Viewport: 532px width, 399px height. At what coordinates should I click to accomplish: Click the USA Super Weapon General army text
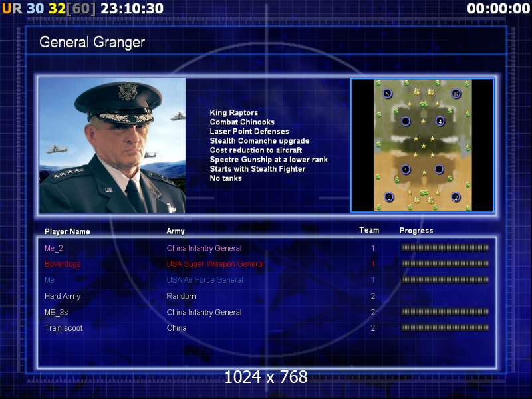click(x=215, y=264)
